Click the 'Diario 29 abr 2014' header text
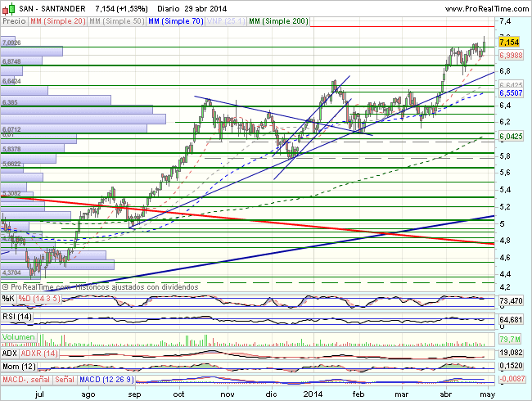Viewport: 532px width, 401px height. coord(192,9)
